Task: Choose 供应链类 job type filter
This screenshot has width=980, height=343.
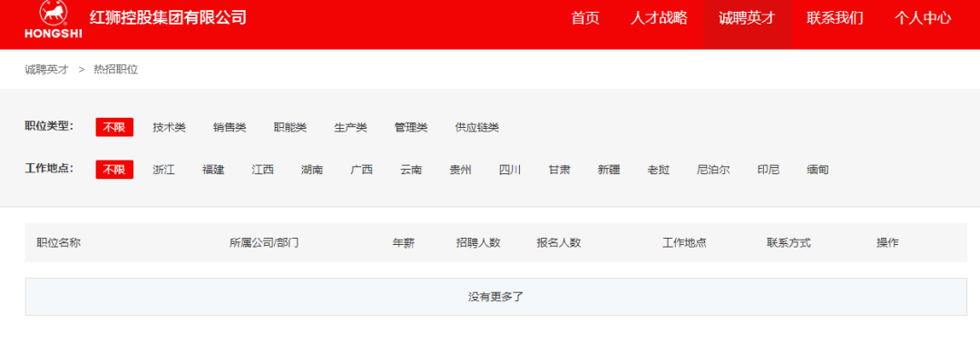Action: click(477, 127)
